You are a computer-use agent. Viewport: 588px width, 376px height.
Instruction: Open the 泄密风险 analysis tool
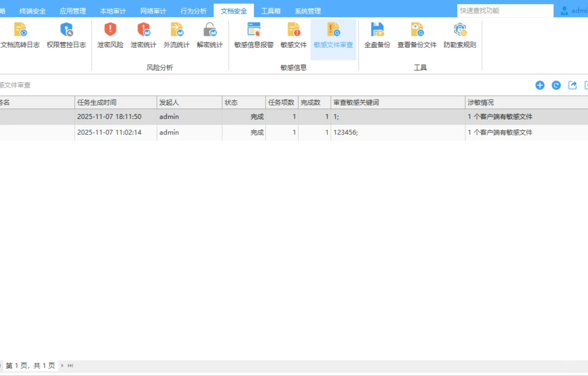click(x=110, y=34)
